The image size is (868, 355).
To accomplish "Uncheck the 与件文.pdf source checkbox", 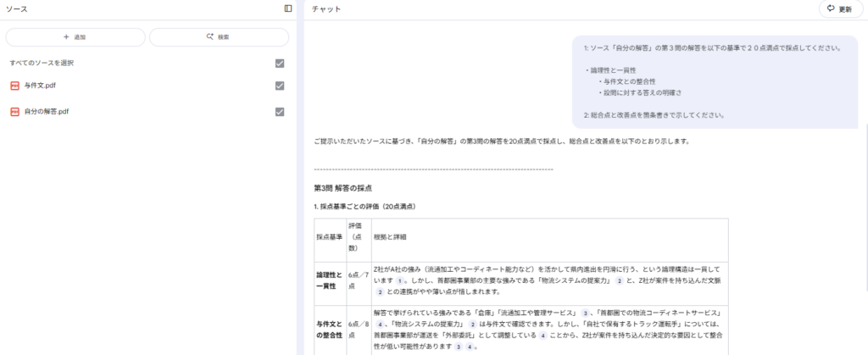I will (280, 86).
